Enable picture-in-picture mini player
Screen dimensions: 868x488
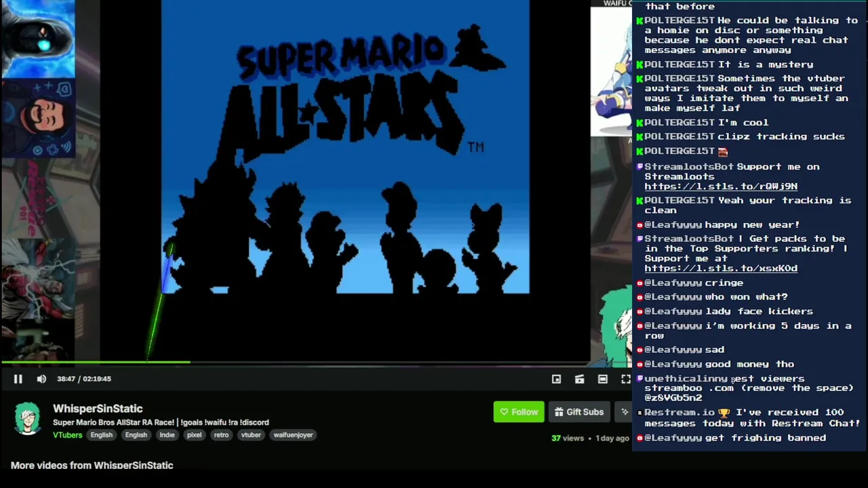[x=556, y=379]
